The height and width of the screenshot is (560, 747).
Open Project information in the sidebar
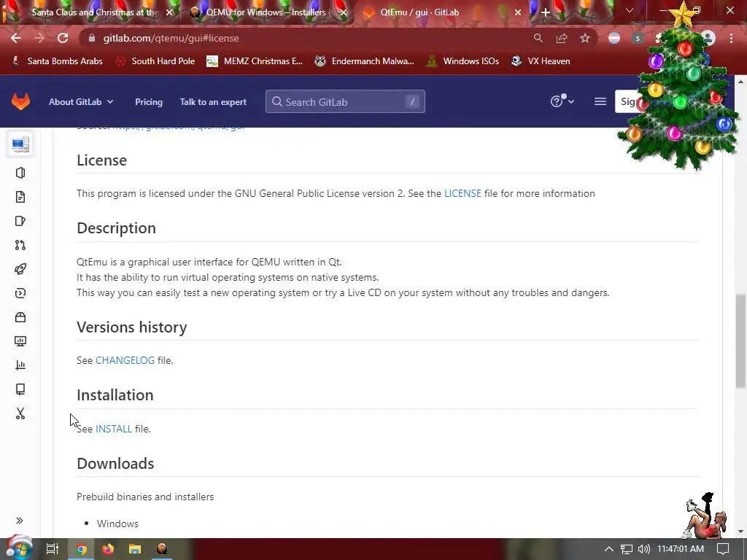(20, 173)
